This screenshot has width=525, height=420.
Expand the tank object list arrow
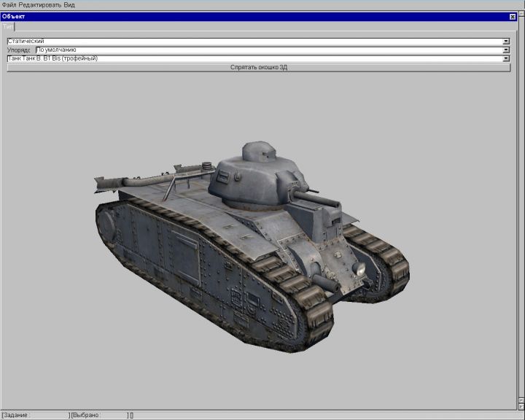pos(506,58)
